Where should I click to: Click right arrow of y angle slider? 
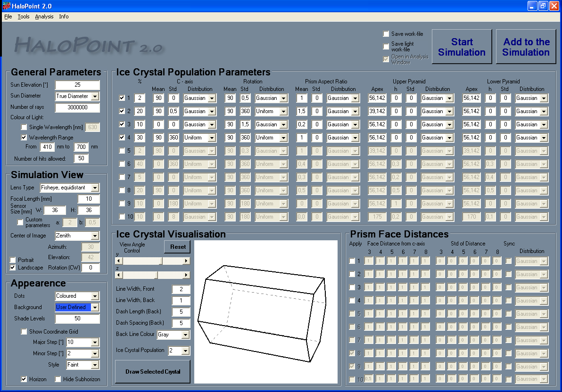186,261
